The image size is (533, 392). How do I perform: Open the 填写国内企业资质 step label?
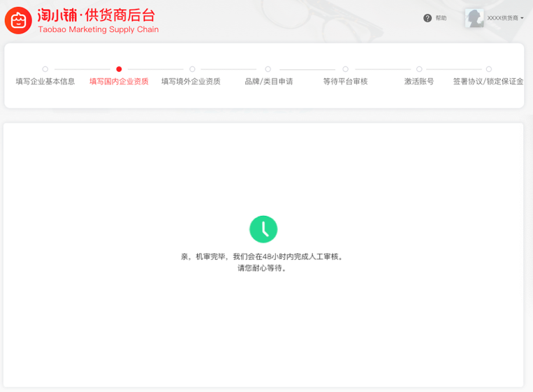click(x=119, y=82)
